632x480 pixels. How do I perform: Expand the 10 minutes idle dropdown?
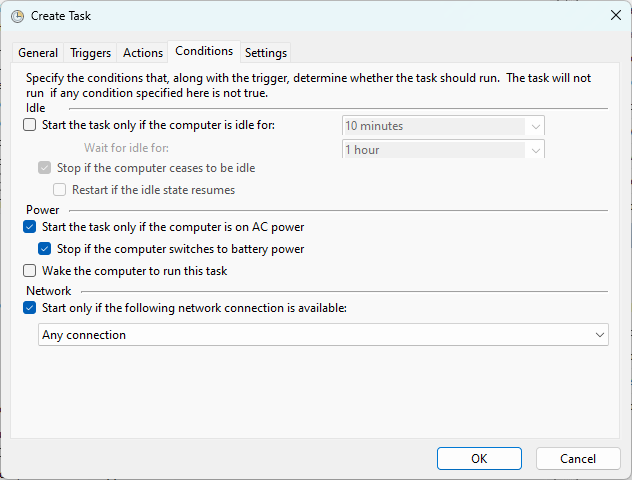(x=443, y=126)
